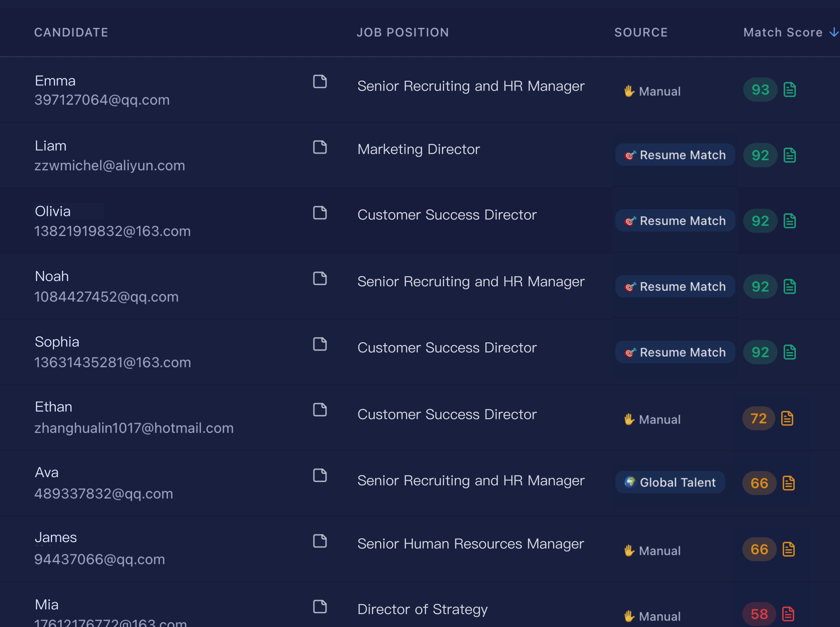Click the Job Position column header
The image size is (840, 627).
(x=403, y=32)
